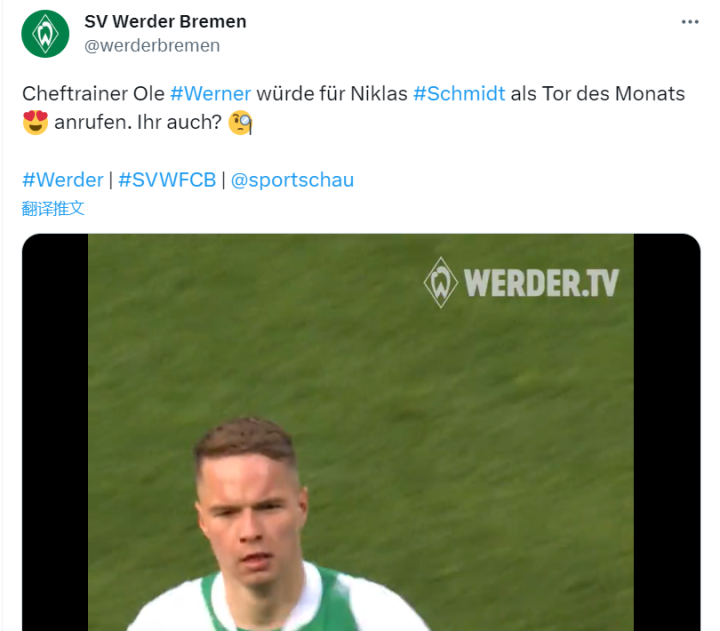Click the 'Tor des Monats' phrase
This screenshot has width=720, height=631.
tap(613, 94)
